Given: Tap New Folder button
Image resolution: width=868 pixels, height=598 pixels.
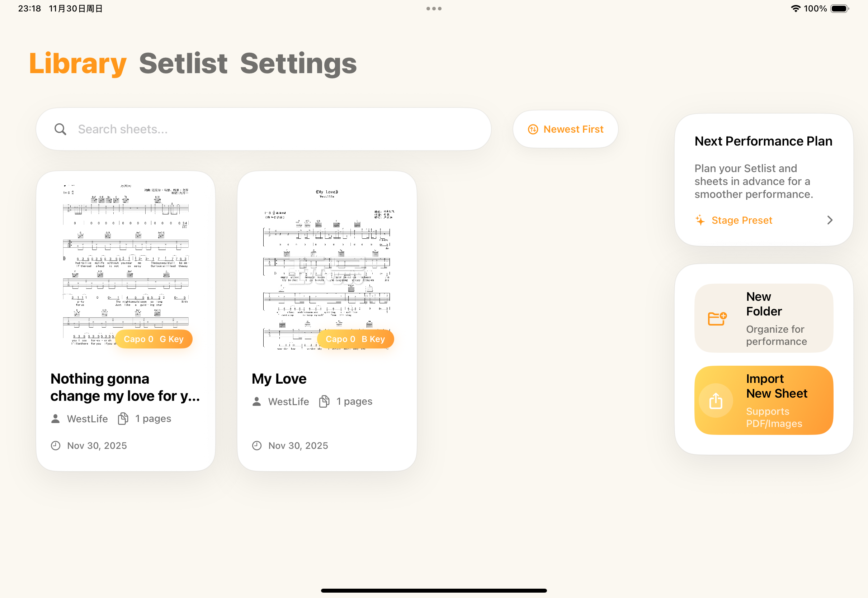Looking at the screenshot, I should pos(763,318).
